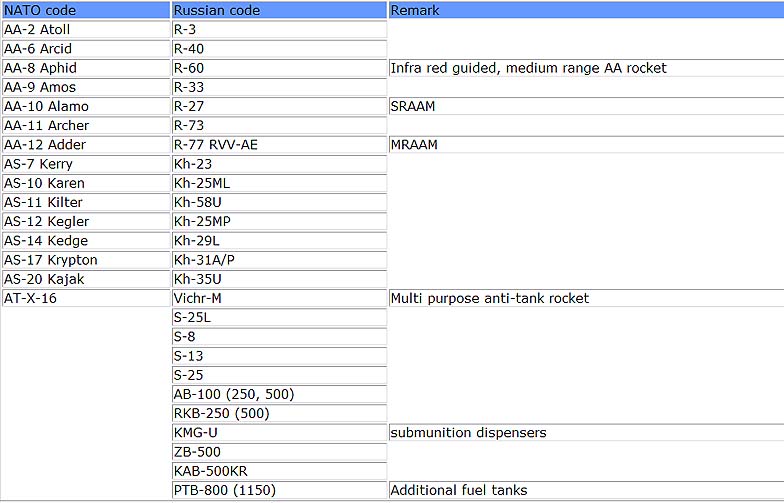Click the Multi purpose anti-tank rocket remark
This screenshot has width=784, height=503.
point(489,298)
